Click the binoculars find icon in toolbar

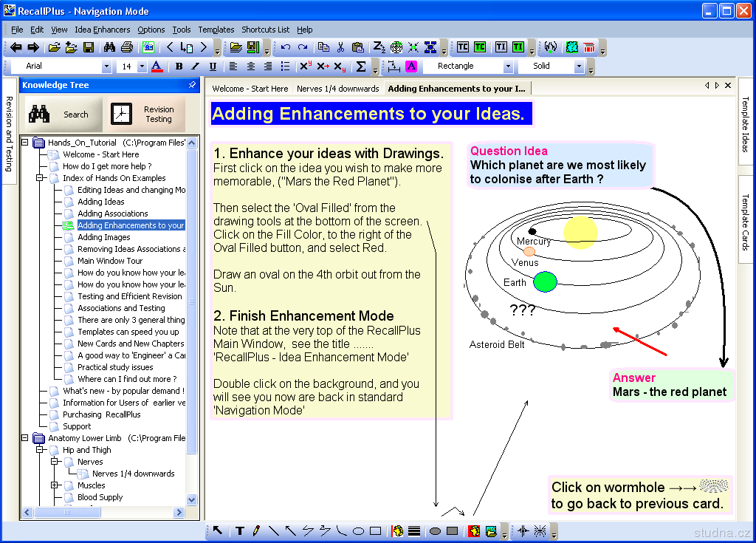(109, 47)
